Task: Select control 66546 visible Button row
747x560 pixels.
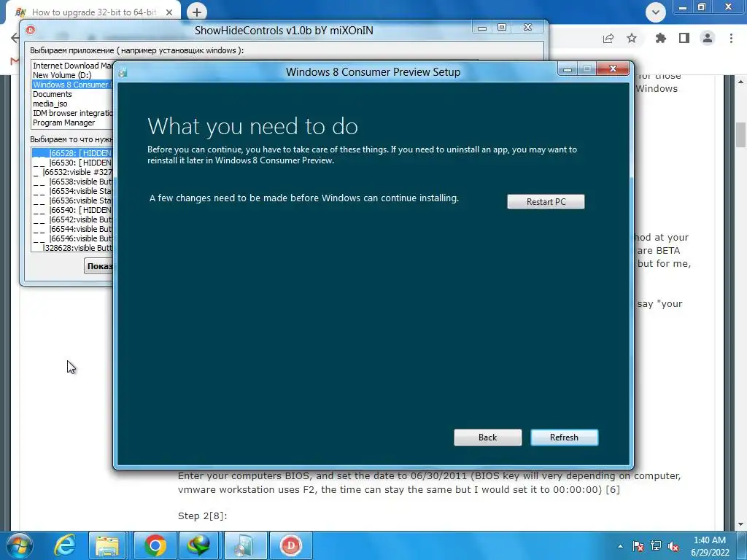Action: [x=72, y=238]
